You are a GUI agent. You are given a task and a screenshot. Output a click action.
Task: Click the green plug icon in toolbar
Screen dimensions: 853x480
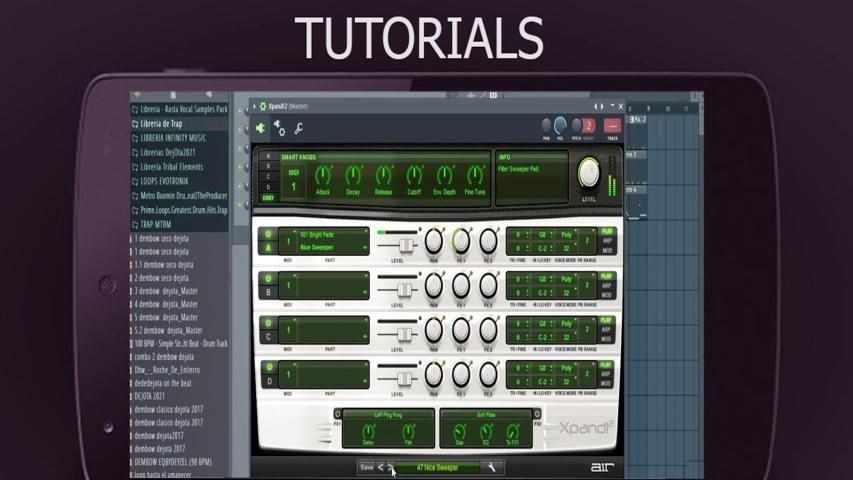261,128
